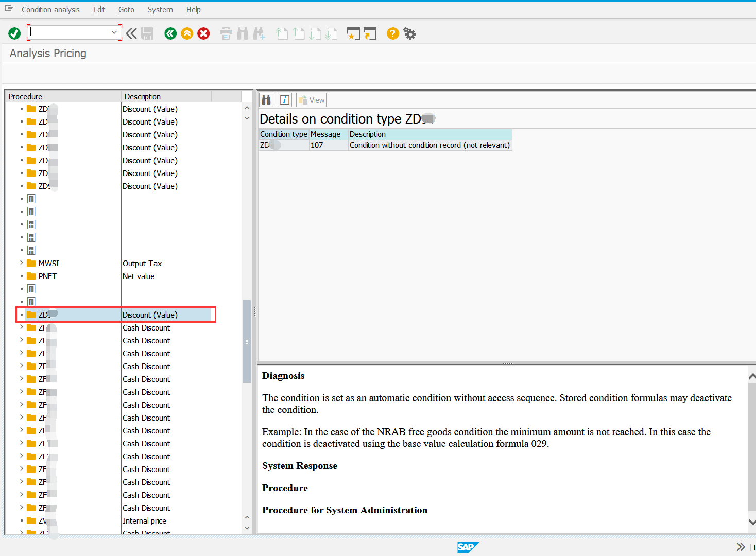Viewport: 756px width, 556px height.
Task: Open the Edit menu
Action: (x=99, y=10)
